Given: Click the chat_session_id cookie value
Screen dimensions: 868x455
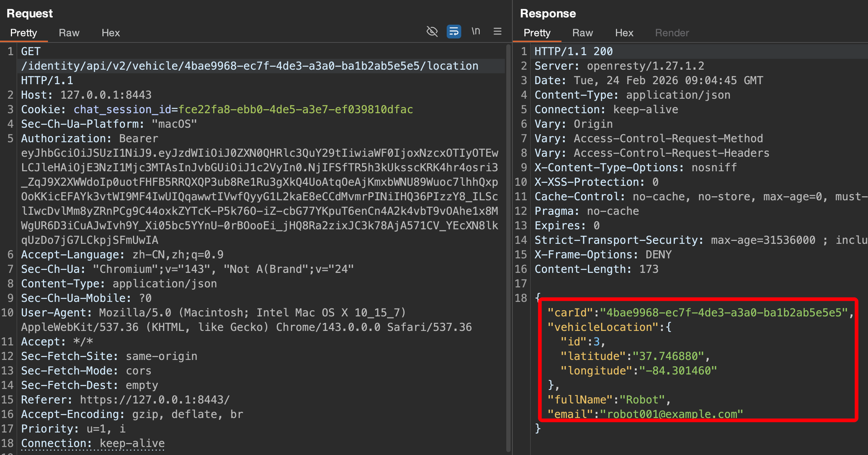Looking at the screenshot, I should pos(295,110).
